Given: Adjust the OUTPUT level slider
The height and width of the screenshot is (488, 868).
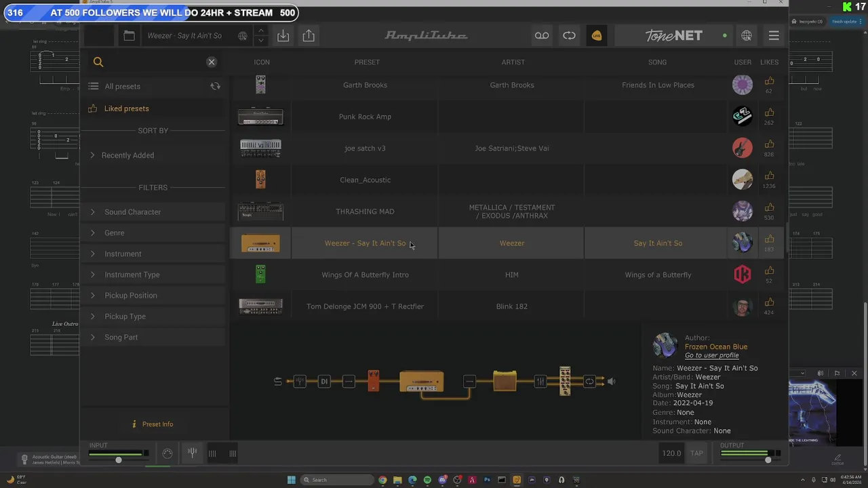Looking at the screenshot, I should pos(768,460).
